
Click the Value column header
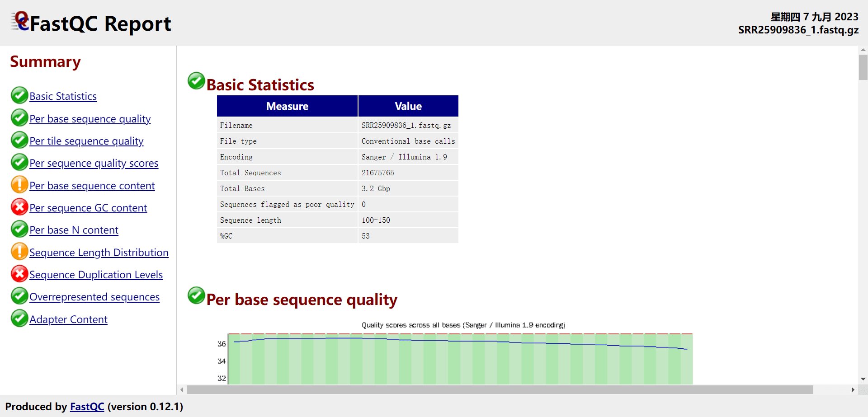click(408, 106)
